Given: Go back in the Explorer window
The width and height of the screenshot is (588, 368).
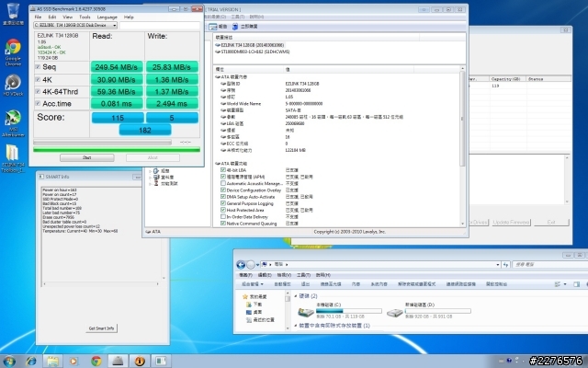Looking at the screenshot, I should coord(241,265).
